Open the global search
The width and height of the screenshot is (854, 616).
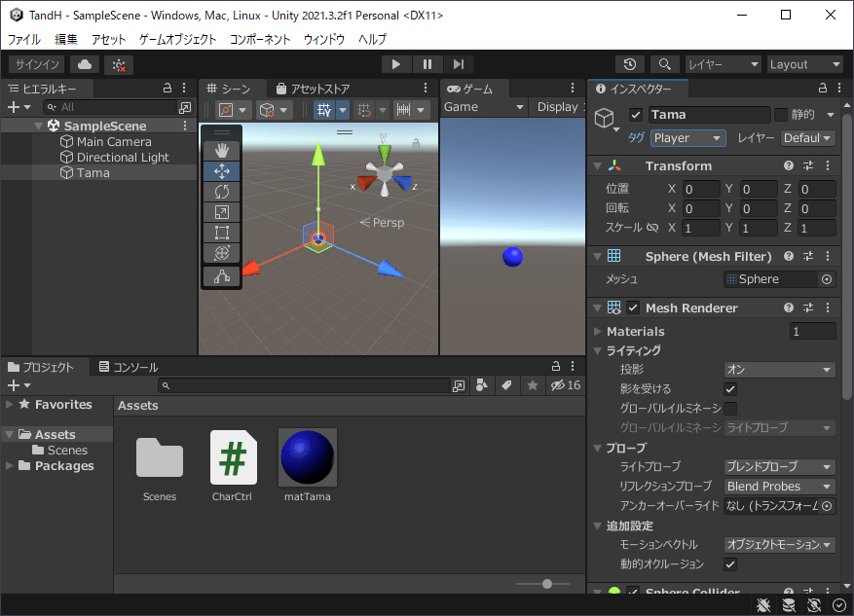tap(664, 65)
